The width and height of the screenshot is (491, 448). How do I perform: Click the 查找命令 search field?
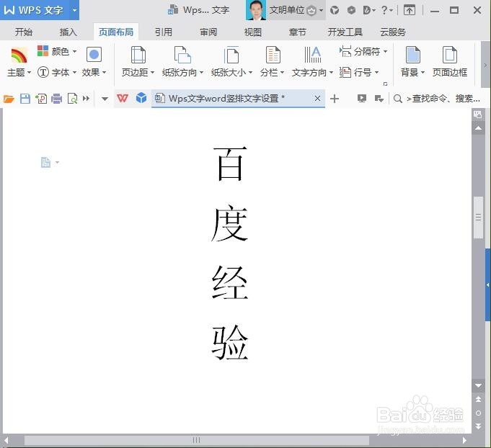tap(437, 99)
